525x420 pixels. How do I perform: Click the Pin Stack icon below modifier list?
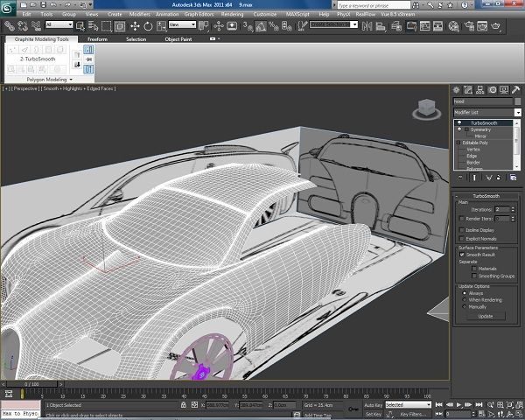click(460, 178)
